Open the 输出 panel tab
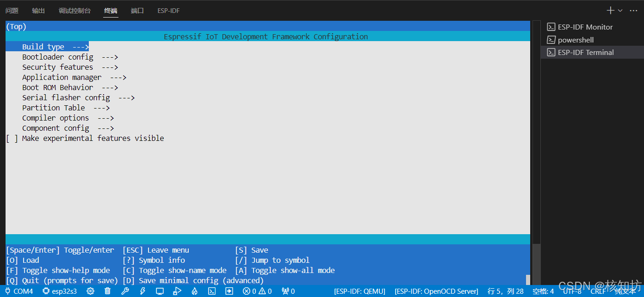644x297 pixels. point(38,11)
